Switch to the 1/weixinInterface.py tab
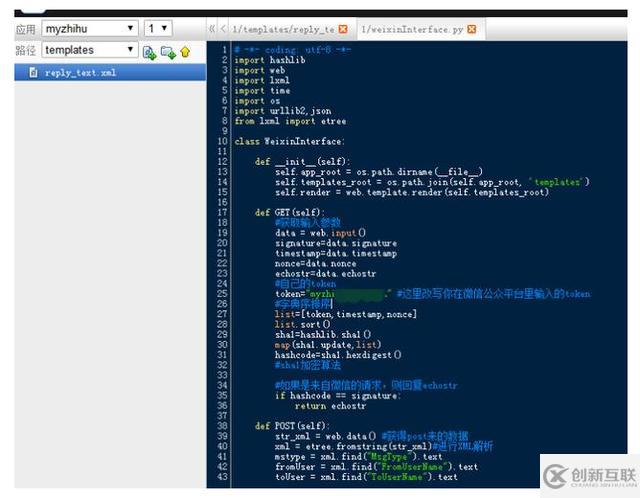Screen dimensions: 640x498 tap(412, 29)
